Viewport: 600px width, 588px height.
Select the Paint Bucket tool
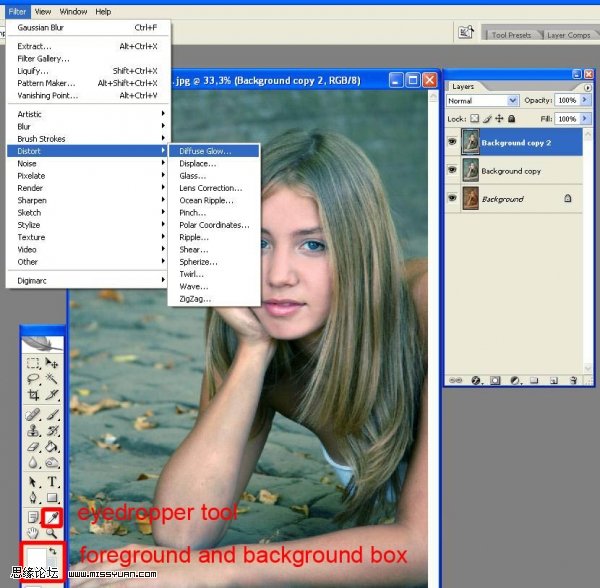(x=52, y=446)
